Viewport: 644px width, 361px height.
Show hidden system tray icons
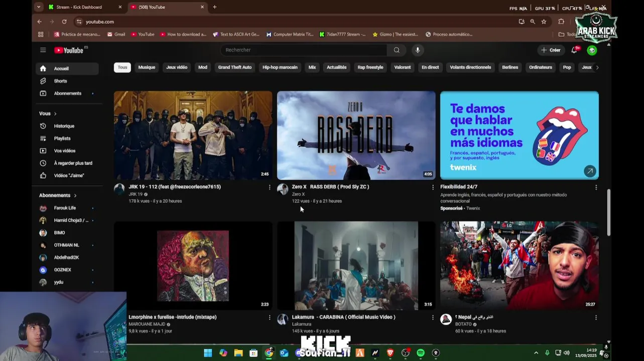(536, 353)
